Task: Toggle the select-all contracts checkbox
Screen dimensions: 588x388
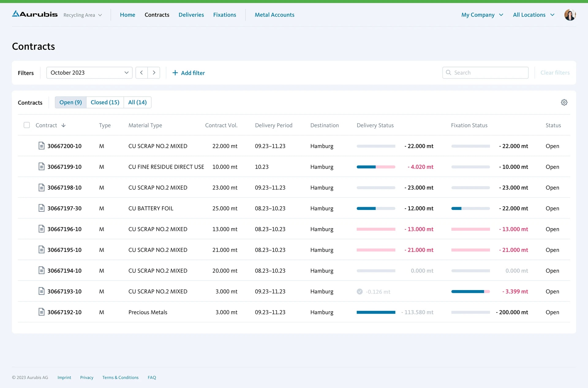Action: 27,125
